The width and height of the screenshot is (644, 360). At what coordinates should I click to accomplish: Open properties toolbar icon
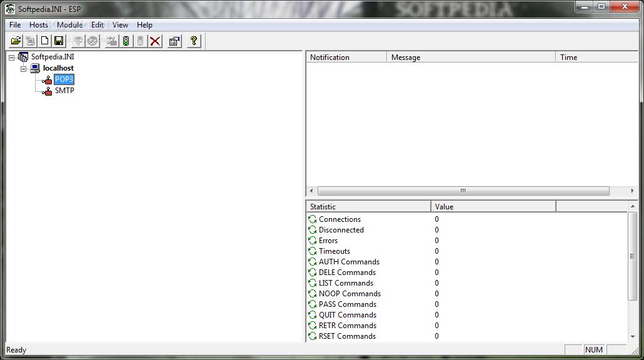[174, 41]
